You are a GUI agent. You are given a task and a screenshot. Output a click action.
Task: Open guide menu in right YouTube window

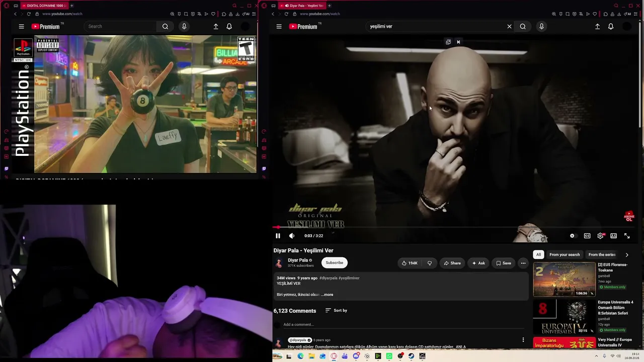pyautogui.click(x=279, y=27)
